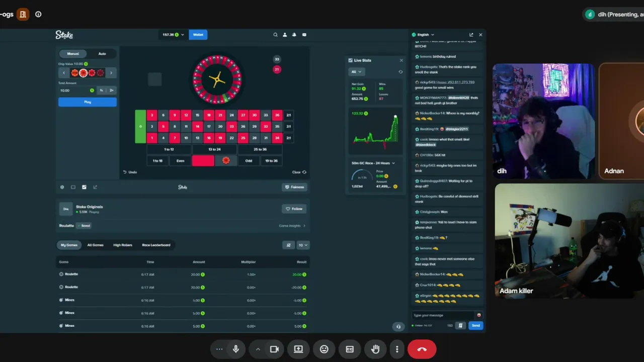
Task: Bet on the red color field
Action: click(x=203, y=161)
